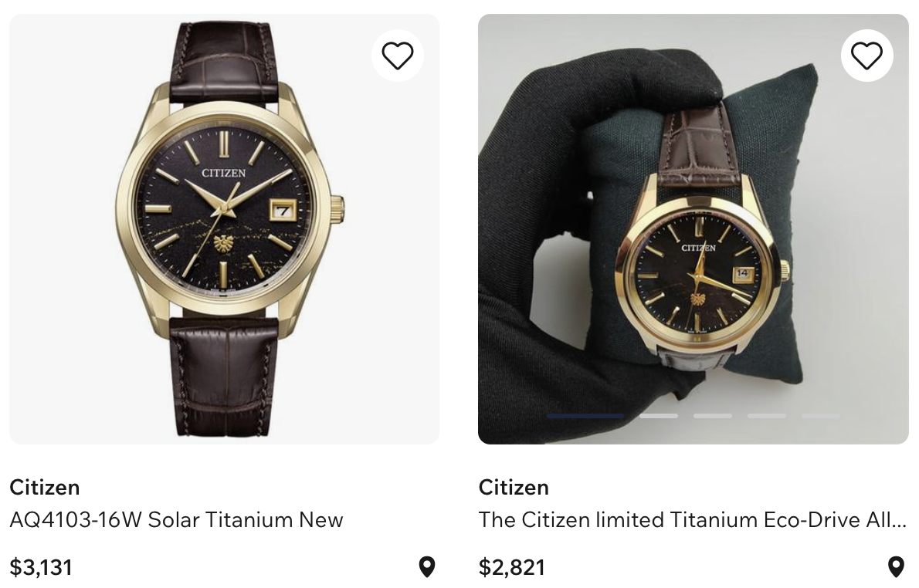Screen dimensions: 919x588
Task: Click the gloved-hand watch photo
Action: tap(693, 228)
